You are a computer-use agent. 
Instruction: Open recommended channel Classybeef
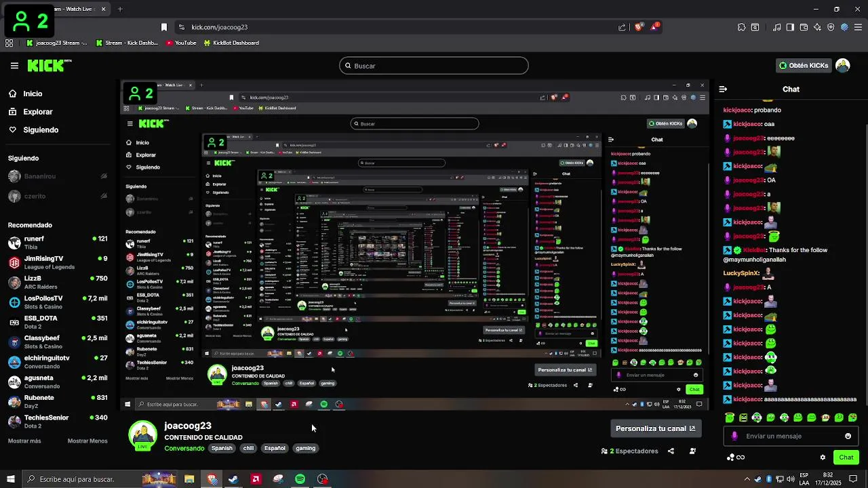coord(58,342)
